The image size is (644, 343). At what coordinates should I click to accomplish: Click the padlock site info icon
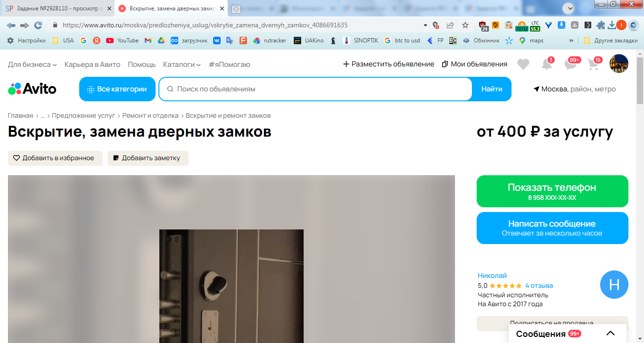tap(55, 25)
